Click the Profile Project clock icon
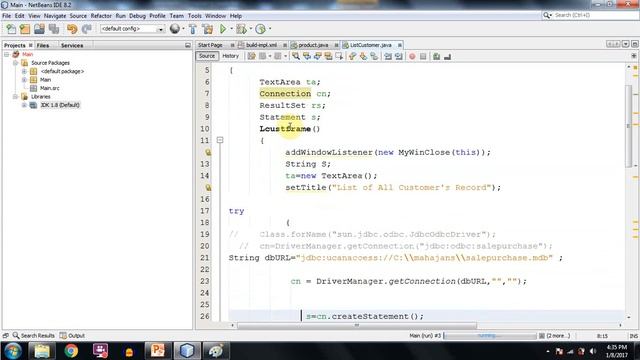Viewport: 640px width, 360px height. [x=260, y=29]
